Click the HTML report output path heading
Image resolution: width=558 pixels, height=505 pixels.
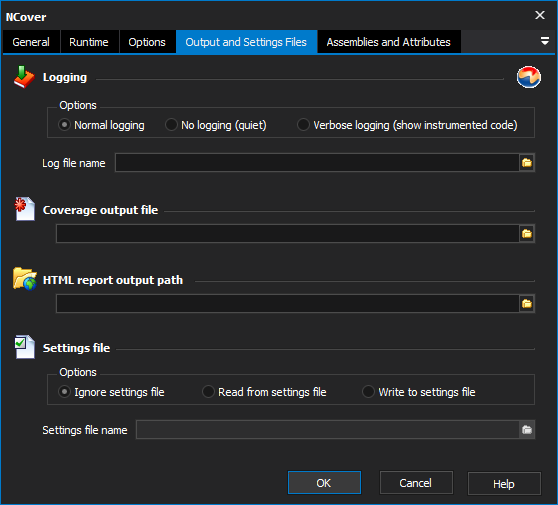click(x=113, y=280)
